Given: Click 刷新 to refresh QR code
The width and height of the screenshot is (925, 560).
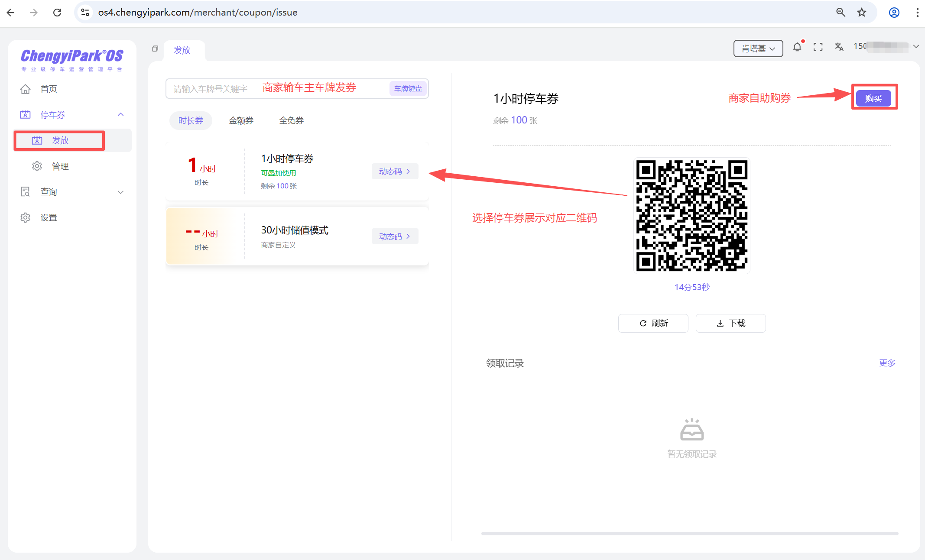Looking at the screenshot, I should [653, 323].
